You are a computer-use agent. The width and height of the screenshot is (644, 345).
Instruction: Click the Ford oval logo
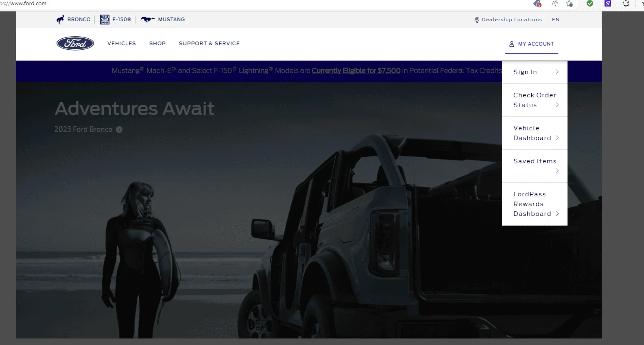(75, 44)
